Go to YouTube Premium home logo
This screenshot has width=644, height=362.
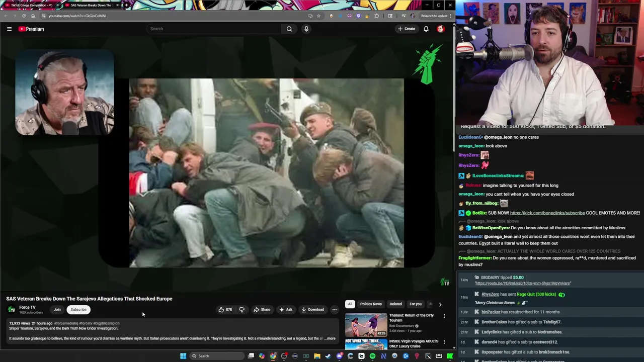click(31, 29)
